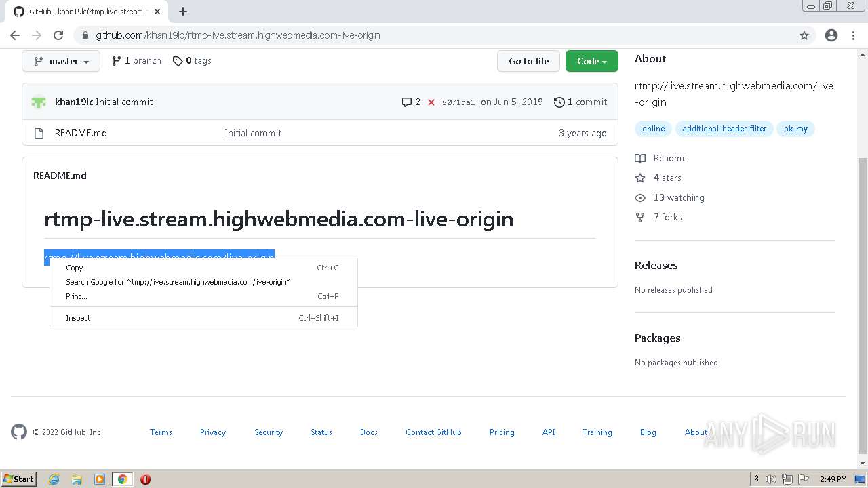Open the Chrome three-dot menu

coord(853,35)
